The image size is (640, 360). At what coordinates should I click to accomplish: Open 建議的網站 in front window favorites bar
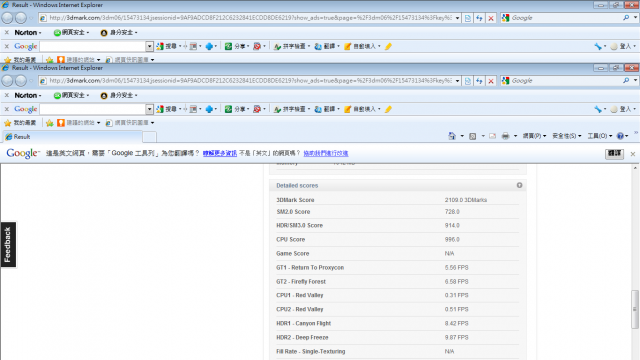[78, 123]
